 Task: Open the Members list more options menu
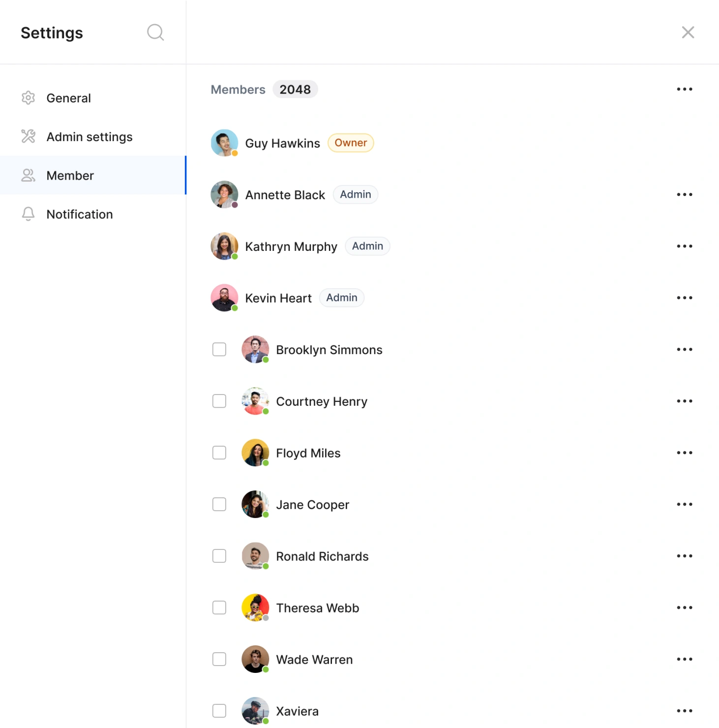coord(684,90)
